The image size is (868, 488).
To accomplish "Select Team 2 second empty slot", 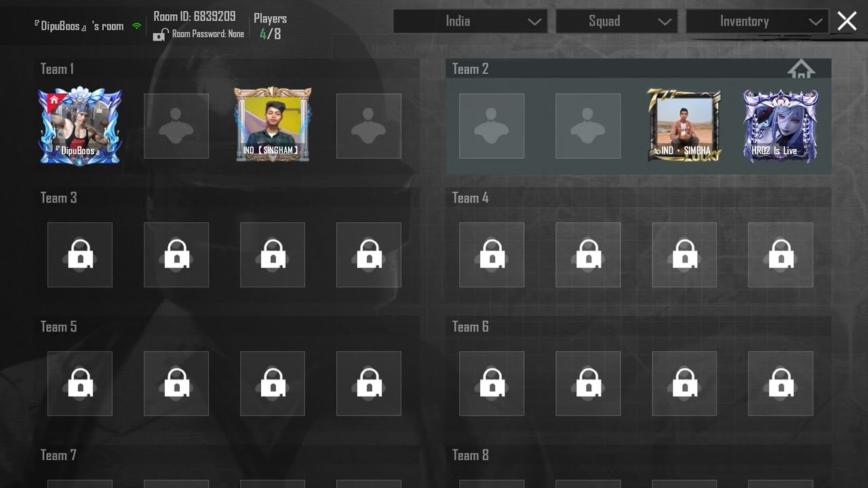I will [x=588, y=126].
